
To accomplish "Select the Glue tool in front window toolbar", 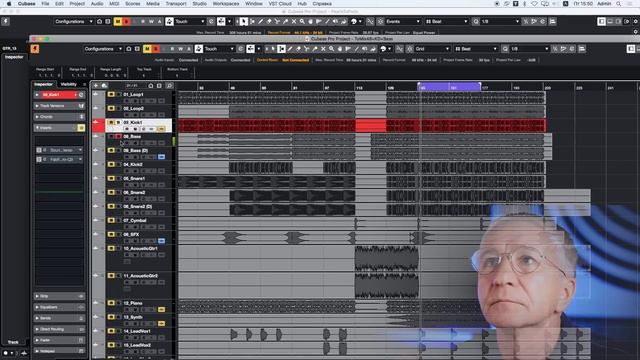I will (x=315, y=49).
